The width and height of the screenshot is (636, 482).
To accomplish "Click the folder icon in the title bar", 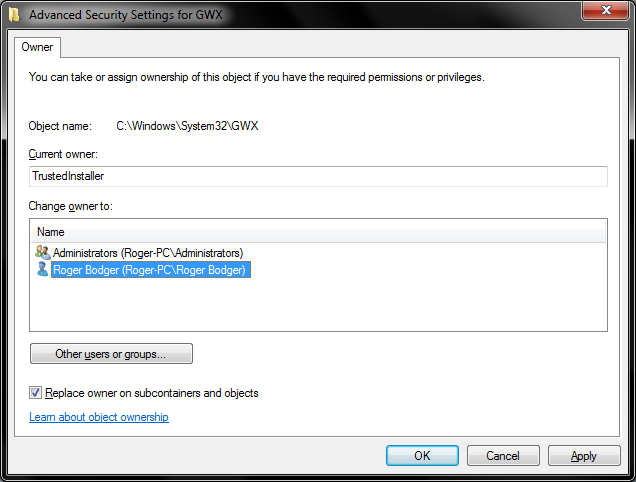I will [15, 15].
